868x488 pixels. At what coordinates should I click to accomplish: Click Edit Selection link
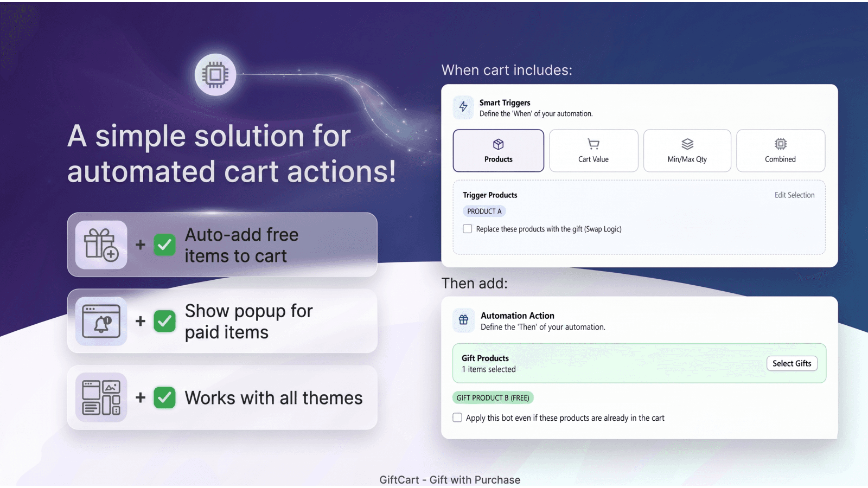point(794,195)
